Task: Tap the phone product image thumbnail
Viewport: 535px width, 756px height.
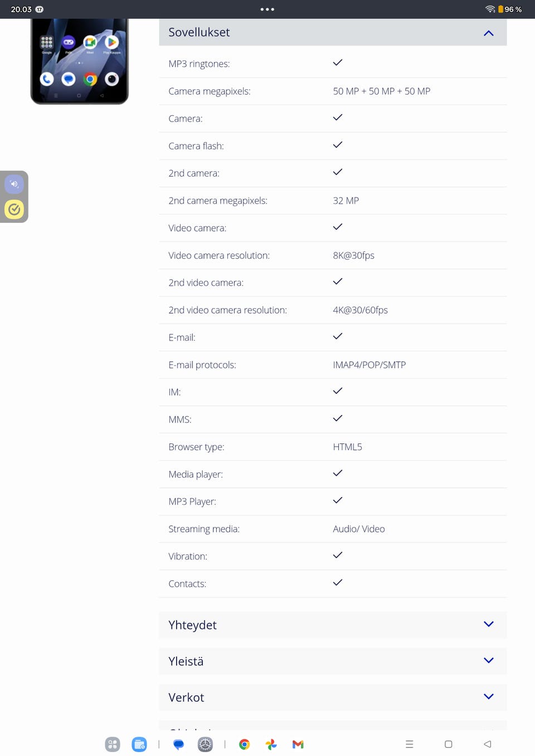Action: click(79, 61)
